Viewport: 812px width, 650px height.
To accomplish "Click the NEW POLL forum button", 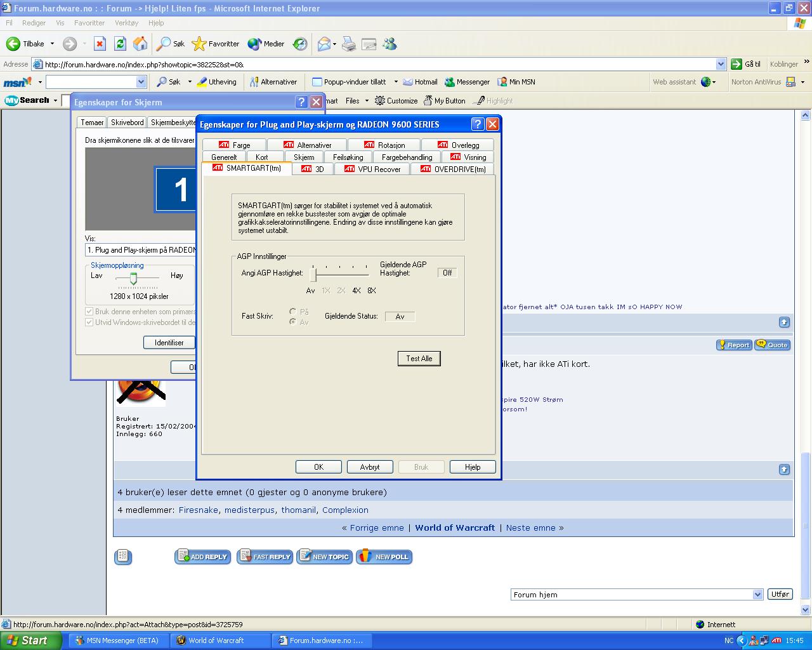I will click(384, 557).
